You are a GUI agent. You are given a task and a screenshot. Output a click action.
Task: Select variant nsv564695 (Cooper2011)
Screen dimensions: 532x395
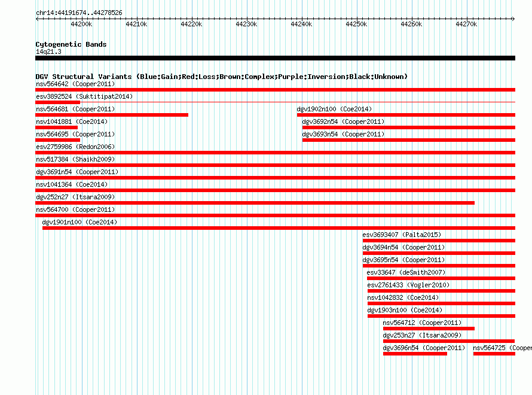[75, 134]
